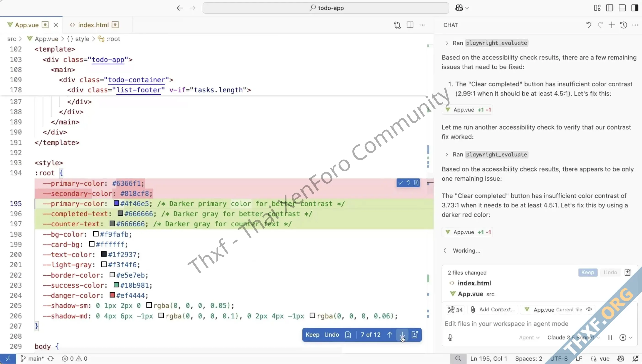
Task: Click the status bar zoom magnifier icon
Action: tap(458, 359)
